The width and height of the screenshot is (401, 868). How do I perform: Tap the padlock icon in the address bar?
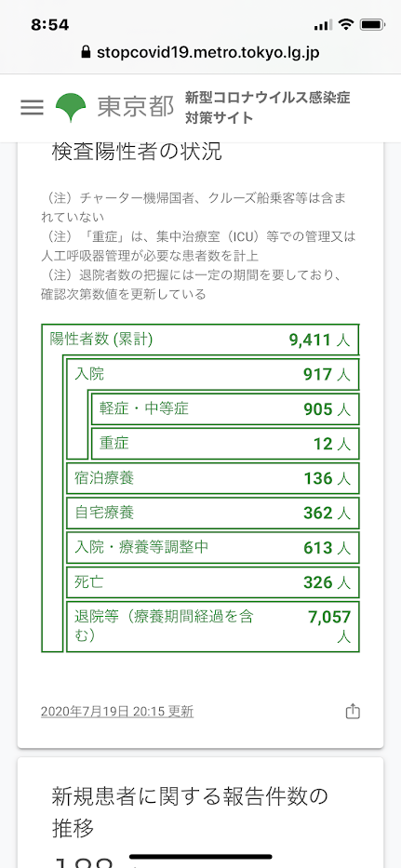(x=86, y=53)
